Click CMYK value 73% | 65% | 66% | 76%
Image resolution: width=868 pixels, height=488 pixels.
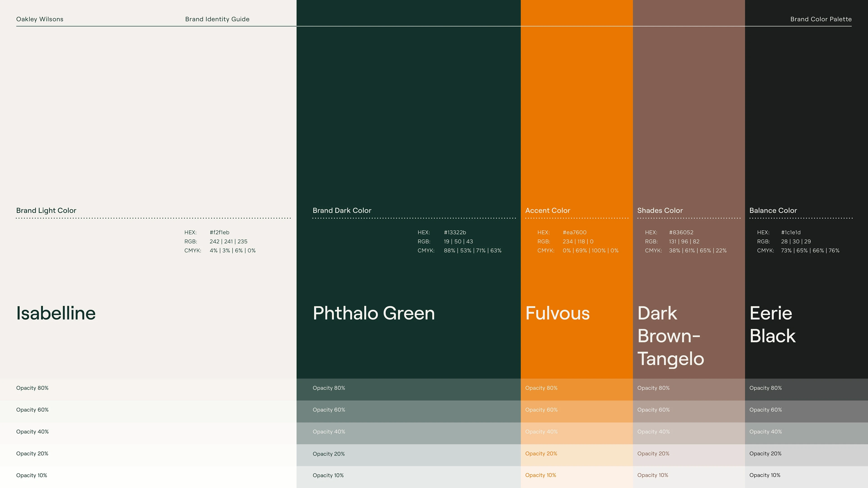(810, 251)
